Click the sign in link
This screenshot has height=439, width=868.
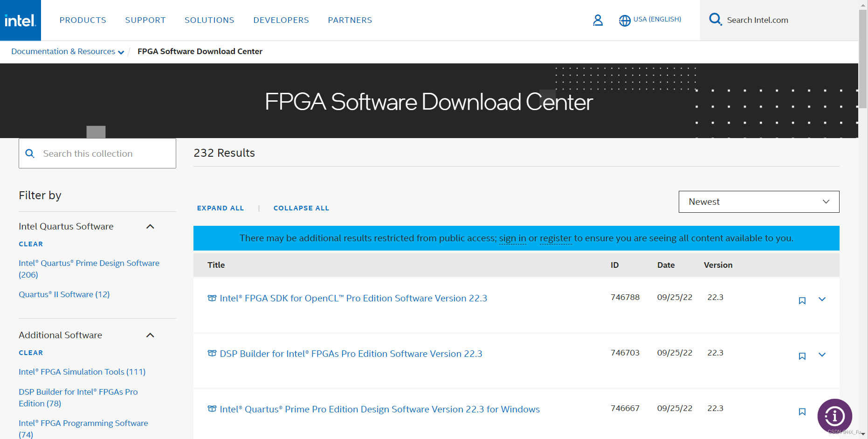point(512,238)
